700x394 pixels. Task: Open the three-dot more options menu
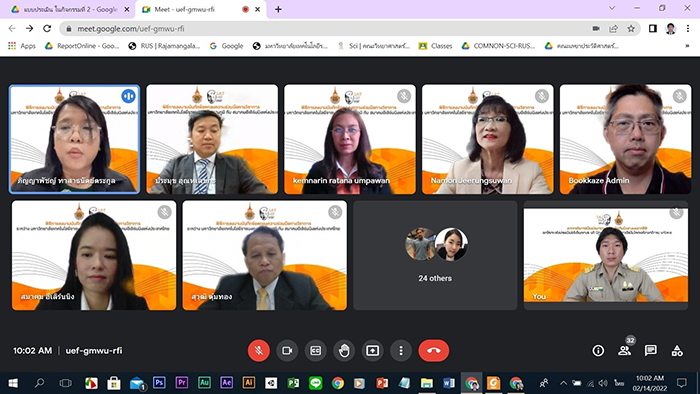point(401,351)
